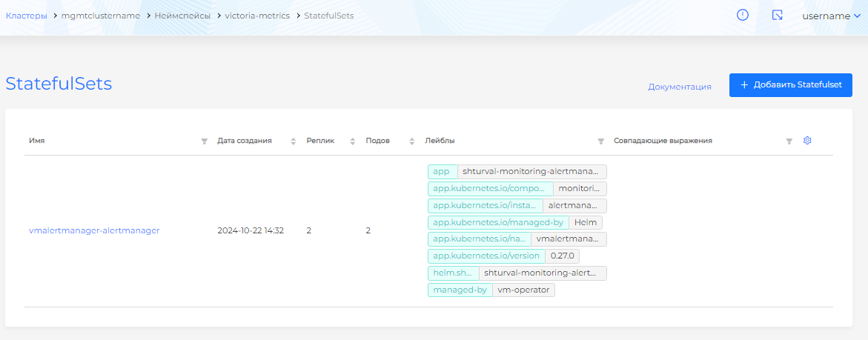The width and height of the screenshot is (868, 340).
Task: Navigate to Неймспейсы breadcrumb
Action: (182, 16)
